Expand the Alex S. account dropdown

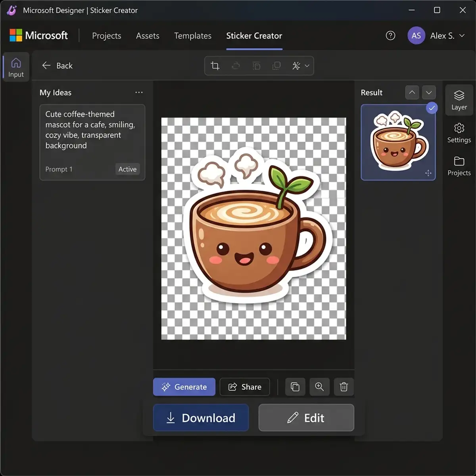coord(462,36)
